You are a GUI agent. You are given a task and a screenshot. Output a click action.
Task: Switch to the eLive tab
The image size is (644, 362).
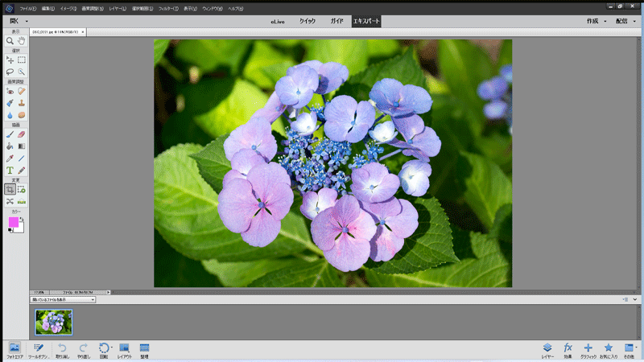click(278, 22)
